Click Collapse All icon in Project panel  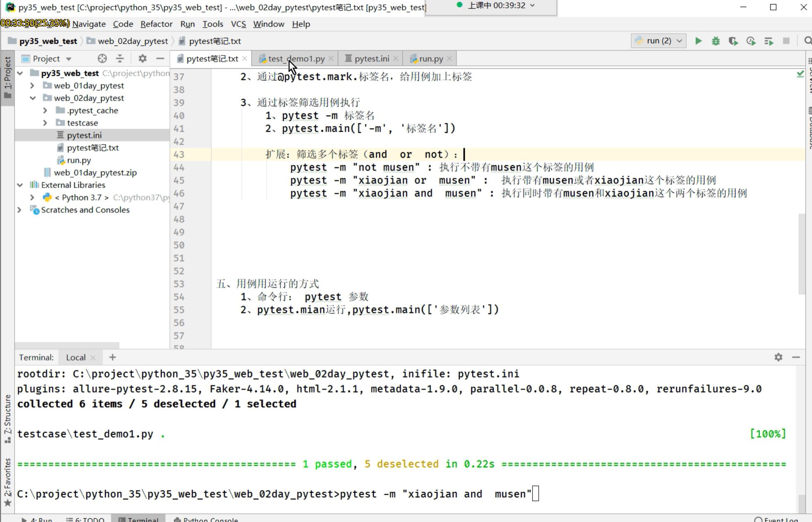coord(120,59)
